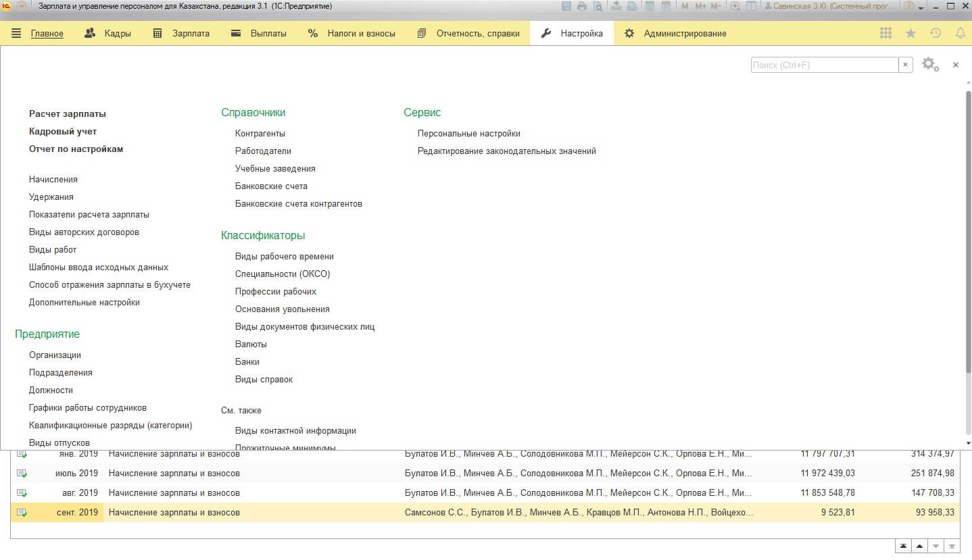
Task: Open print preview from title bar
Action: (x=598, y=6)
